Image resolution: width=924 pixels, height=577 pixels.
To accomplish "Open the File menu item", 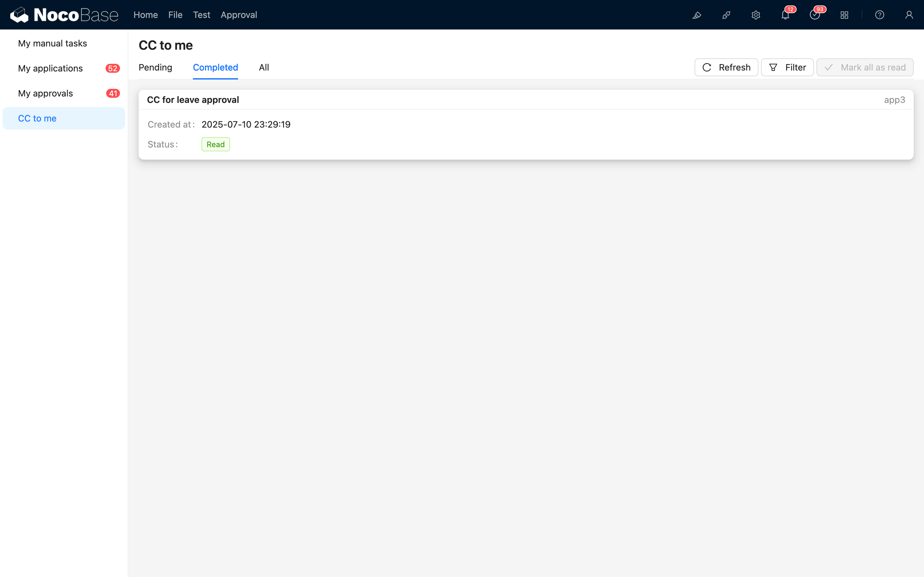I will (x=175, y=15).
